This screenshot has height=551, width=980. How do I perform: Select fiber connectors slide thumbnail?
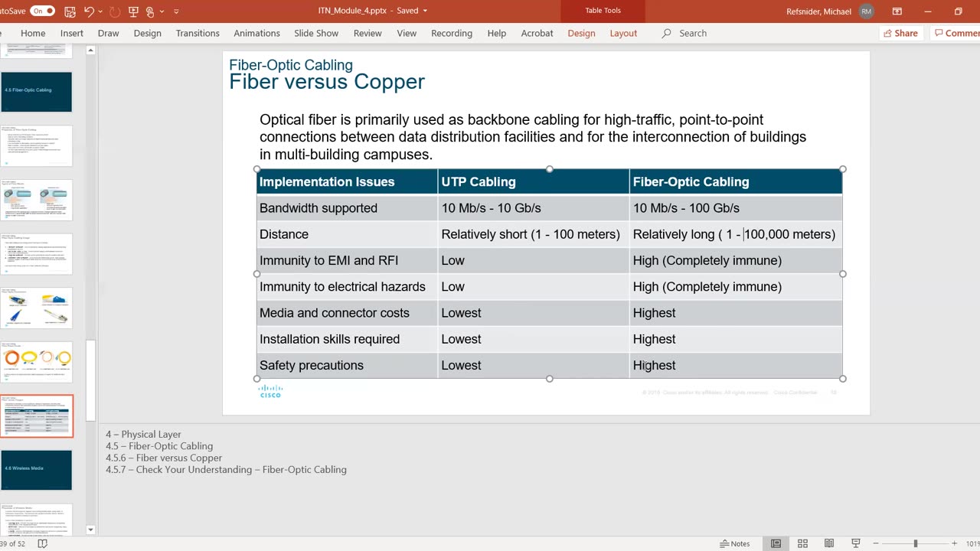(x=37, y=308)
